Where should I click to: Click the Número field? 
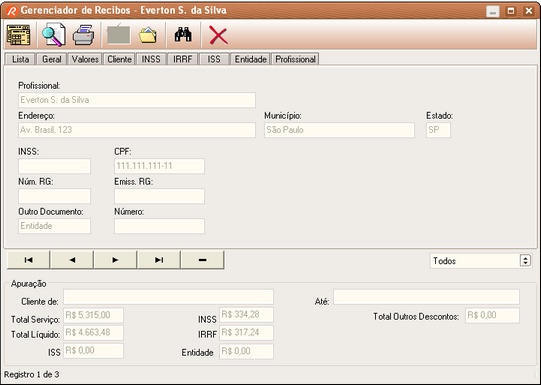(x=159, y=226)
